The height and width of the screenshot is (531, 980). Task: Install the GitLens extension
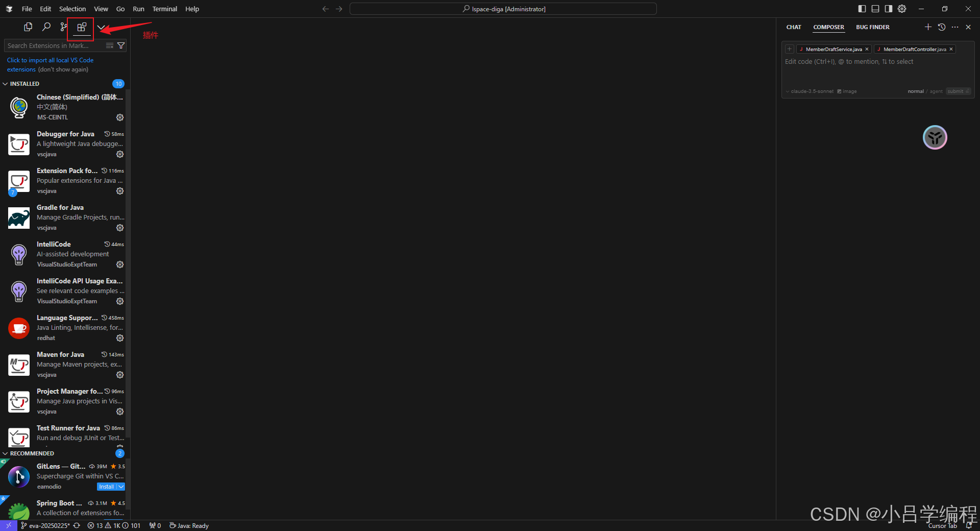coord(106,487)
